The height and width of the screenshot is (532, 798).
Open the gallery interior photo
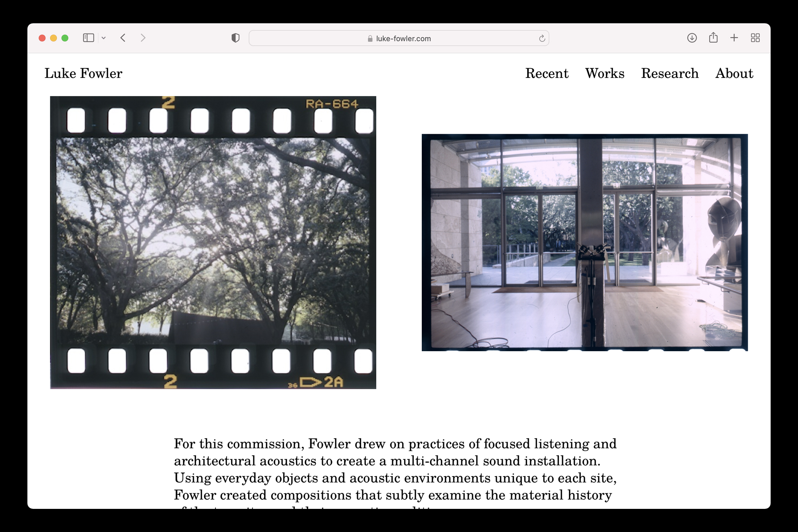[585, 242]
